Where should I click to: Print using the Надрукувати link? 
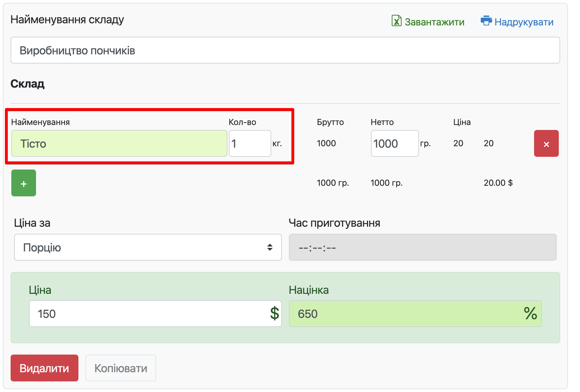coord(523,22)
